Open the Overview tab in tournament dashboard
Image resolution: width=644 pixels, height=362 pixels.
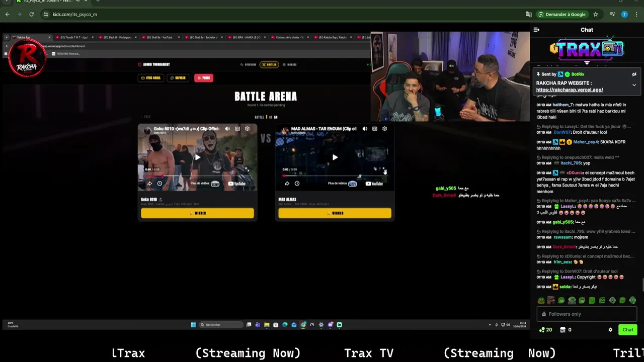click(248, 64)
